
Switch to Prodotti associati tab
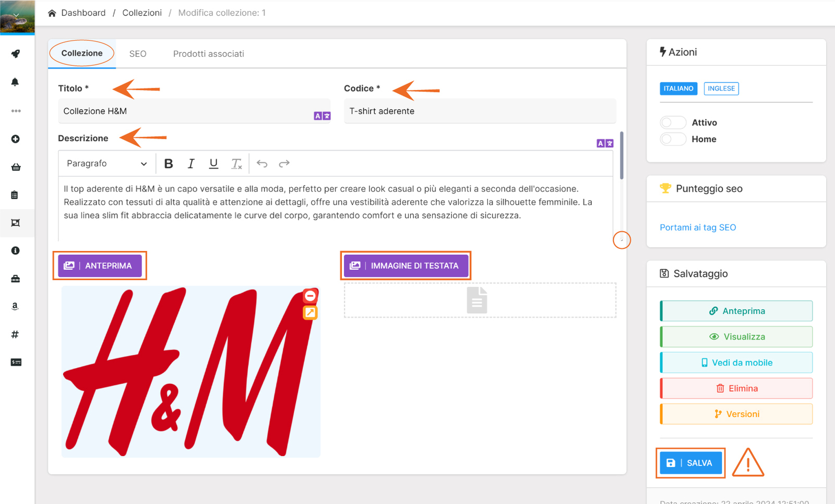click(208, 54)
